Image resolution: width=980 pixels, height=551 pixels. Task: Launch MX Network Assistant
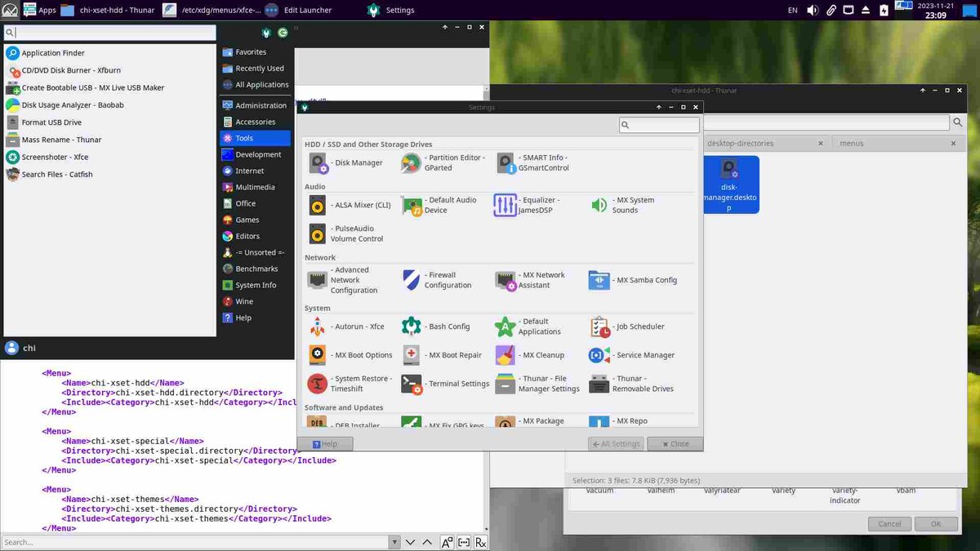tap(531, 280)
